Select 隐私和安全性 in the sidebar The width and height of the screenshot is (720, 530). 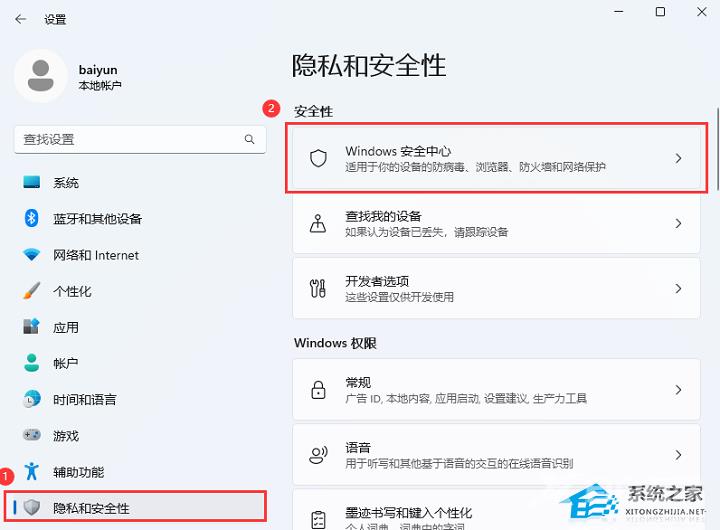(136, 507)
